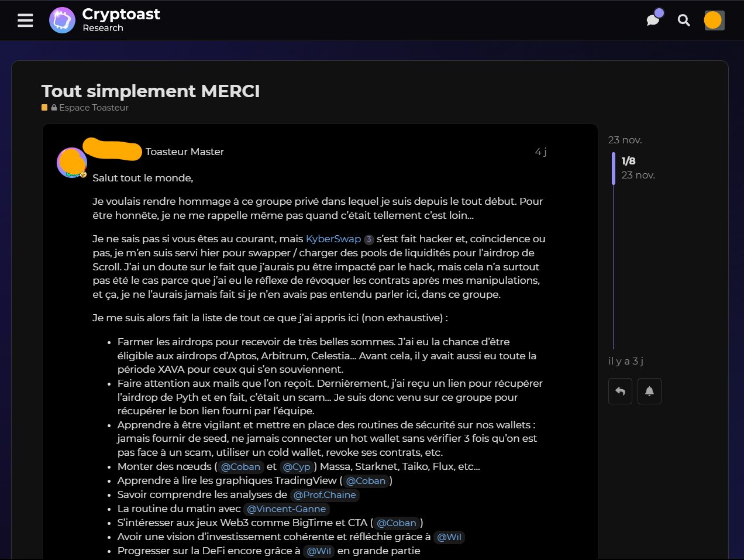Click the 4 j post timestamp
Screen dimensions: 744x560
click(540, 152)
